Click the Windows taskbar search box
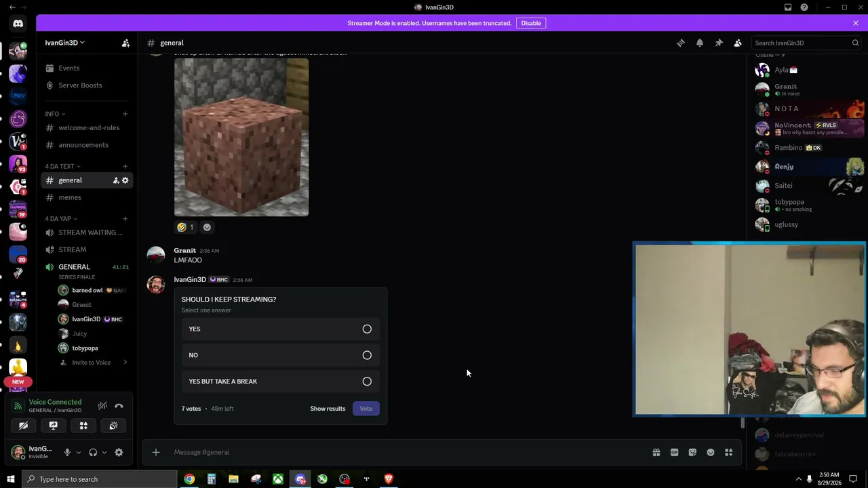Viewport: 868px width, 488px height. (x=100, y=479)
